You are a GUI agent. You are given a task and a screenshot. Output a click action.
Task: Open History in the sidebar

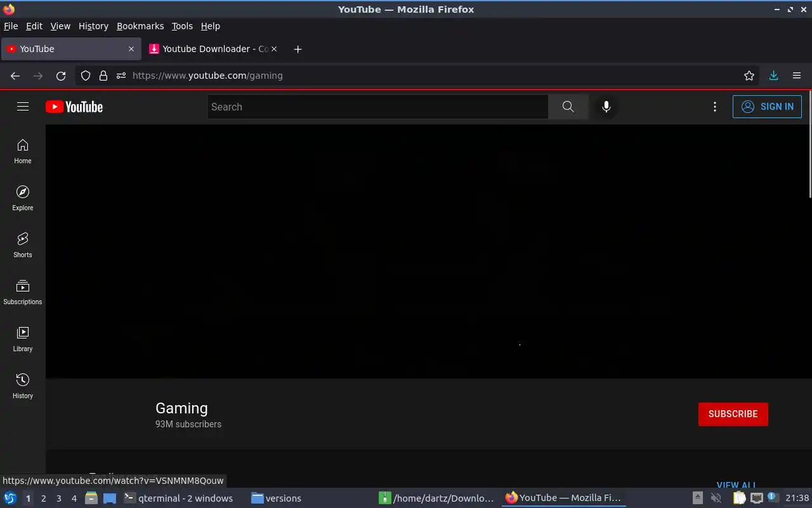pyautogui.click(x=23, y=387)
